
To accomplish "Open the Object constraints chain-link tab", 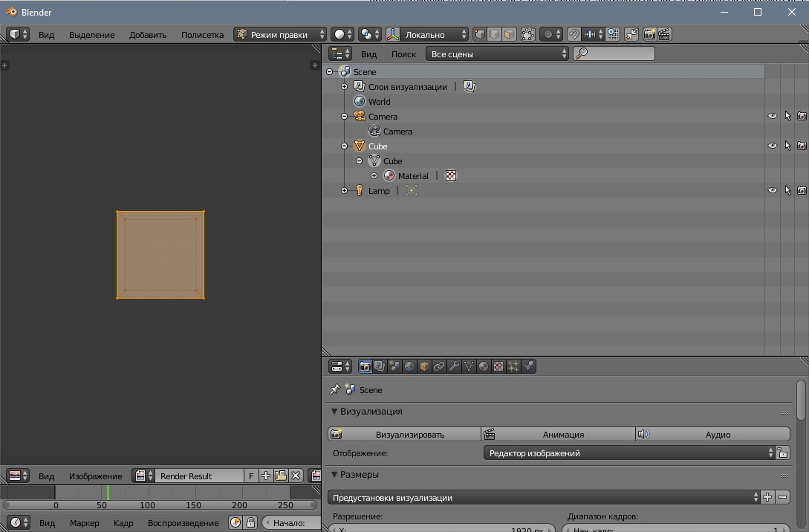I will click(x=439, y=366).
